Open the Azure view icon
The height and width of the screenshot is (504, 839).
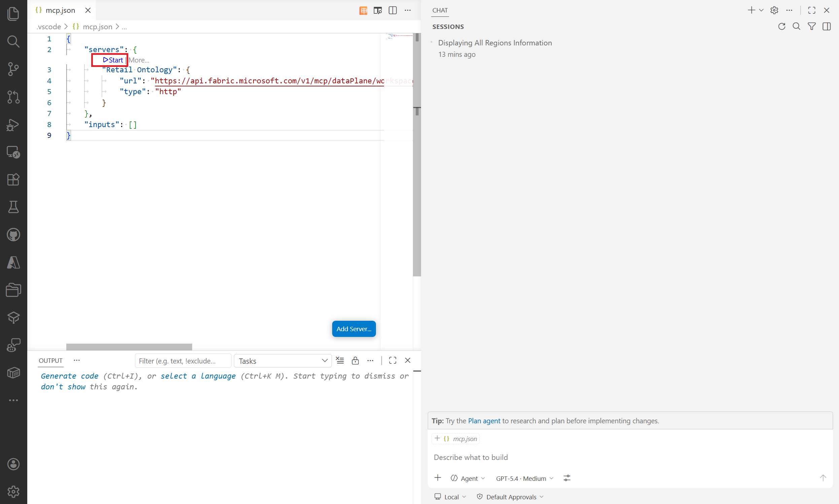pos(13,263)
